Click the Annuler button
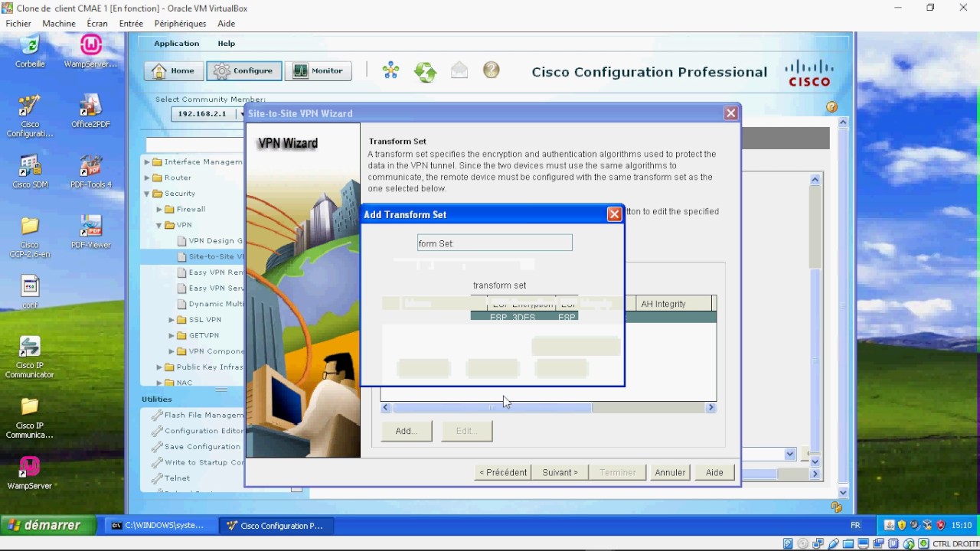This screenshot has width=980, height=551. click(x=670, y=472)
